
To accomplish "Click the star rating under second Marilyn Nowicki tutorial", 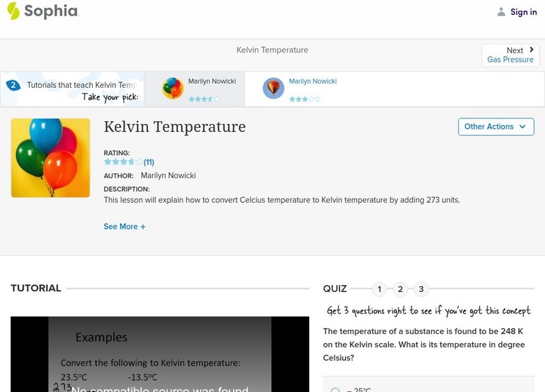I will coord(305,99).
